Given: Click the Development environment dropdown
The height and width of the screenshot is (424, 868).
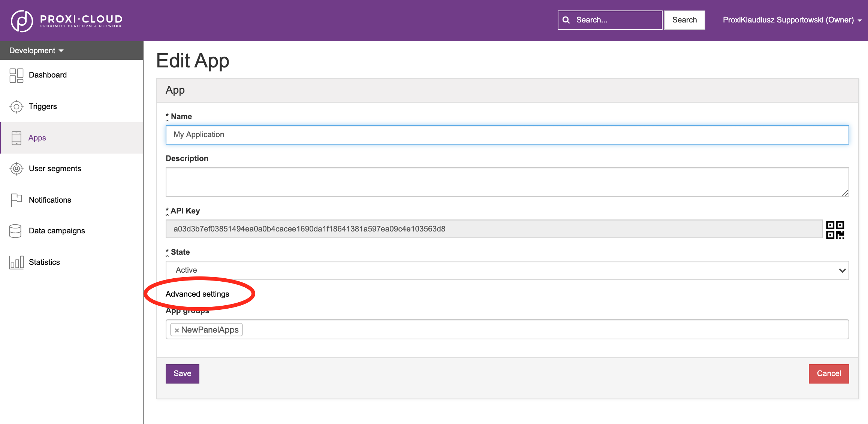Looking at the screenshot, I should tap(36, 50).
